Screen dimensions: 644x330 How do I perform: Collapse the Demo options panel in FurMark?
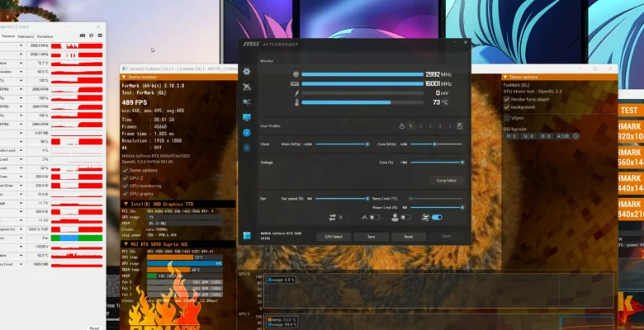[504, 77]
